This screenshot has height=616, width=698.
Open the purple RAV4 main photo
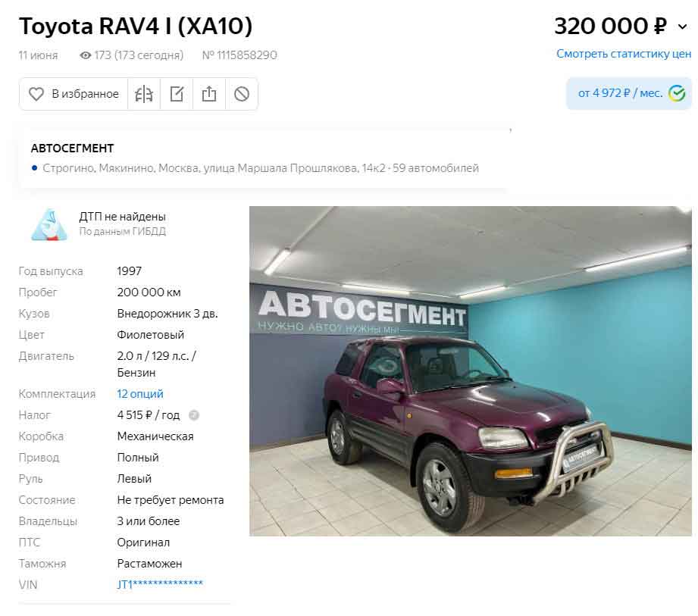tap(470, 371)
